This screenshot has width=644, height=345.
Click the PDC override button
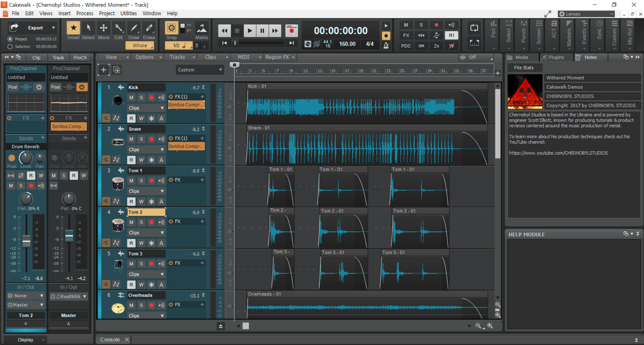tap(406, 46)
